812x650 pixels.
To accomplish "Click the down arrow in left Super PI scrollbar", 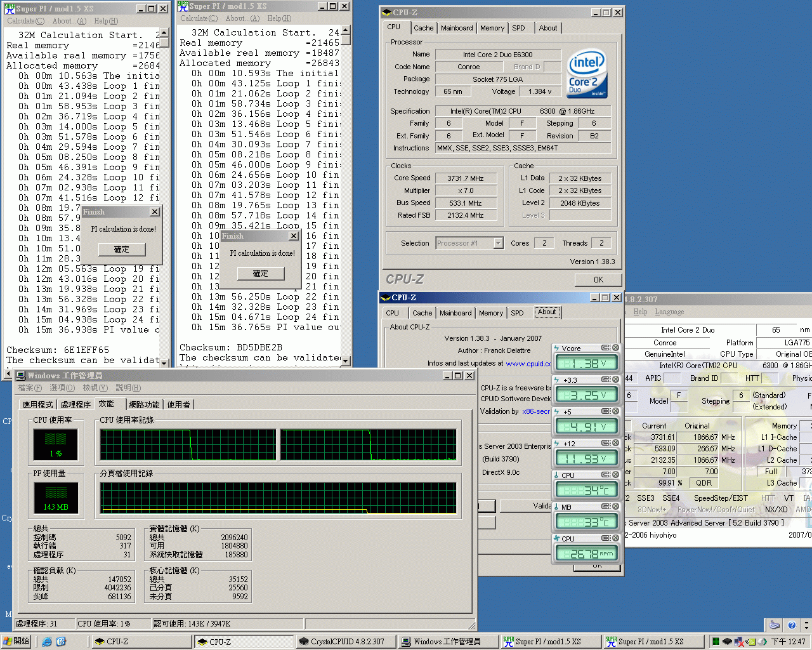I will (165, 363).
